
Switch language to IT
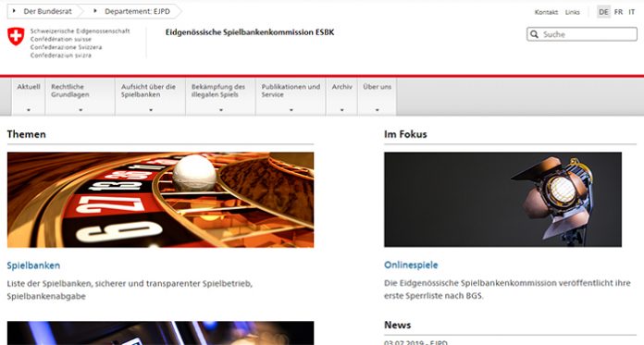(x=632, y=12)
